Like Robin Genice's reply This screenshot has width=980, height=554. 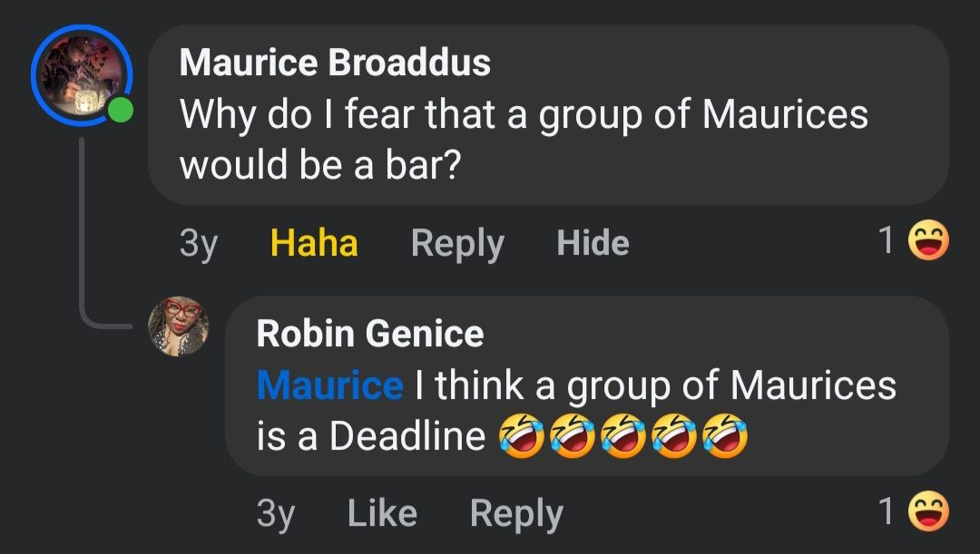coord(382,513)
